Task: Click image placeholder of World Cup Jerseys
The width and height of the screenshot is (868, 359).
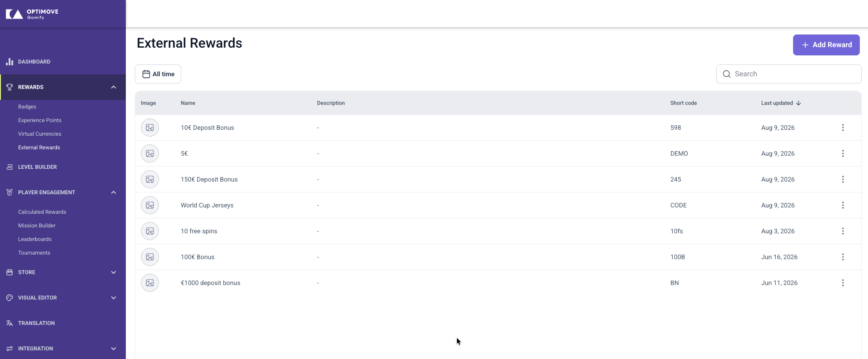Action: tap(150, 205)
